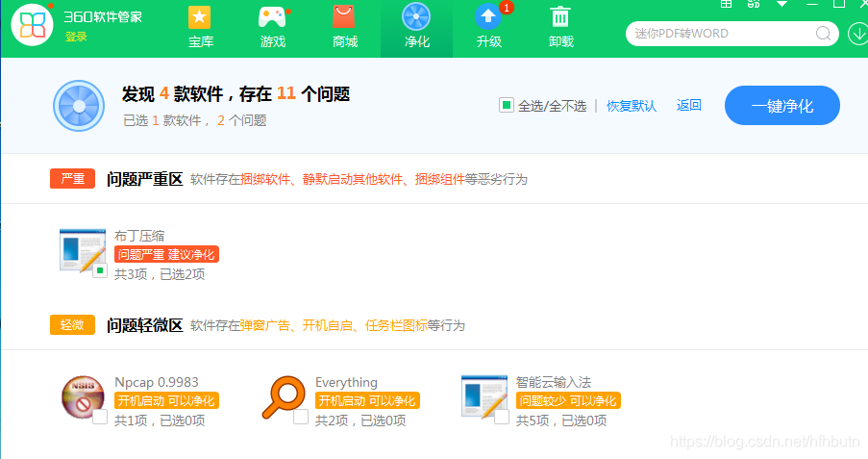Image resolution: width=868 pixels, height=459 pixels.
Task: Click the 问题严重 建议净化 label
Action: coord(166,254)
